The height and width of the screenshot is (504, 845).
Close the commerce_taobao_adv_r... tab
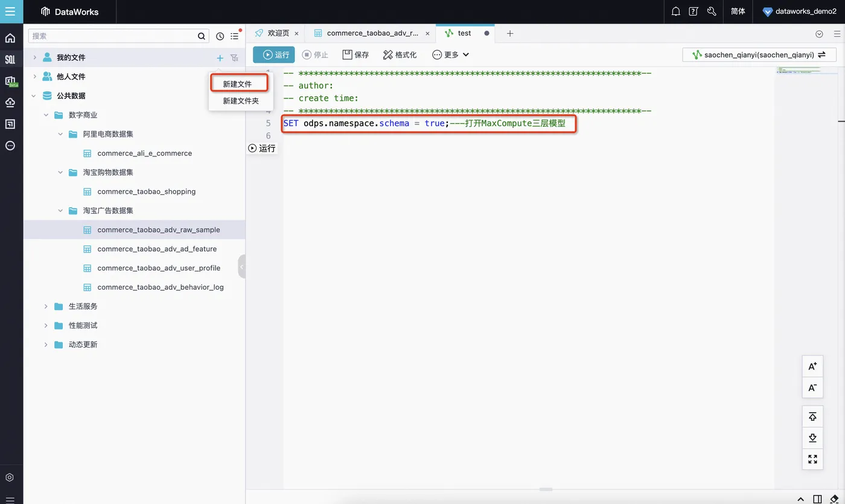coord(427,34)
